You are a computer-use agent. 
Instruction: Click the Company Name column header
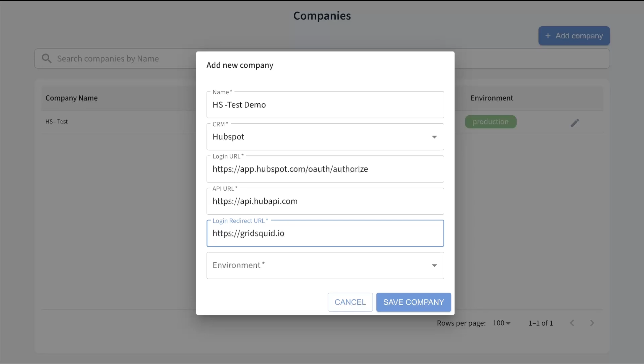coord(72,98)
